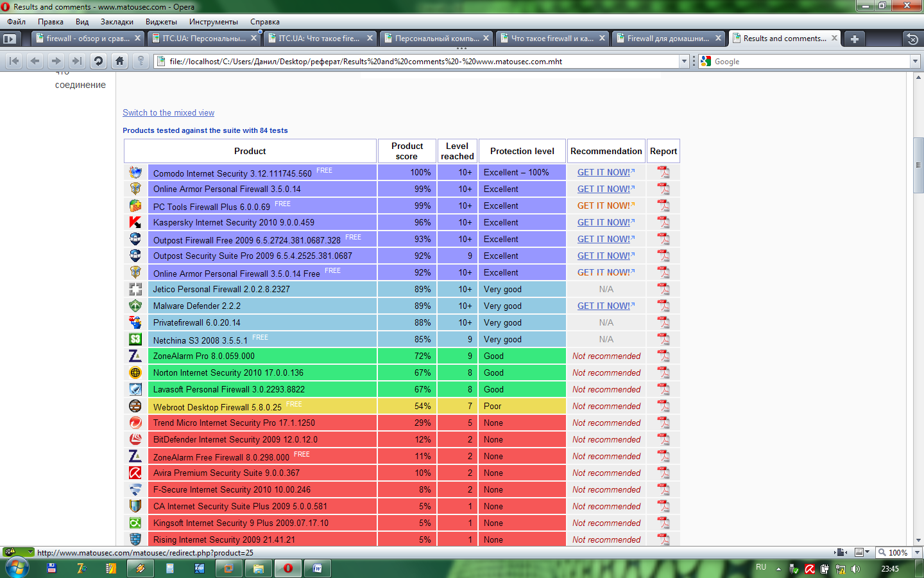The height and width of the screenshot is (578, 924).
Task: Click the Kaspersky product logo icon
Action: 135,222
